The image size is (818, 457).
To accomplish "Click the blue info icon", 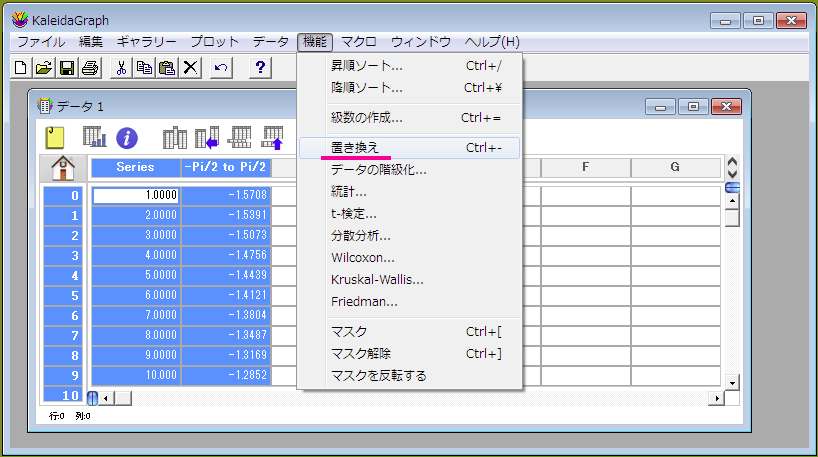I will pyautogui.click(x=127, y=138).
